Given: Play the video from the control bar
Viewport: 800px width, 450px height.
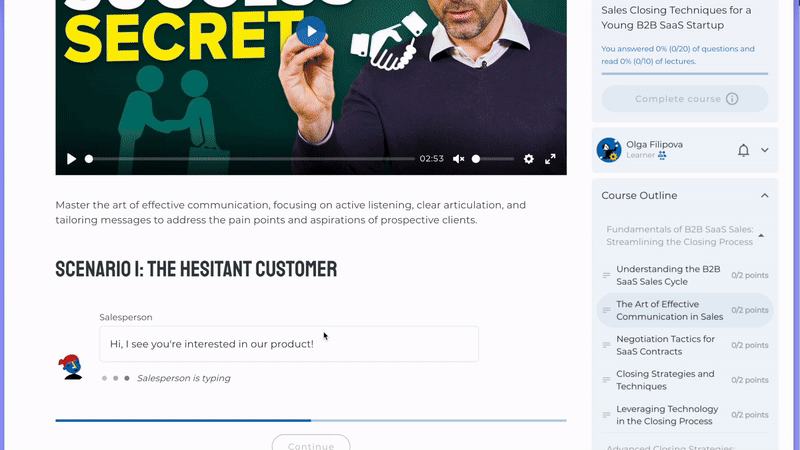Looking at the screenshot, I should tap(71, 159).
